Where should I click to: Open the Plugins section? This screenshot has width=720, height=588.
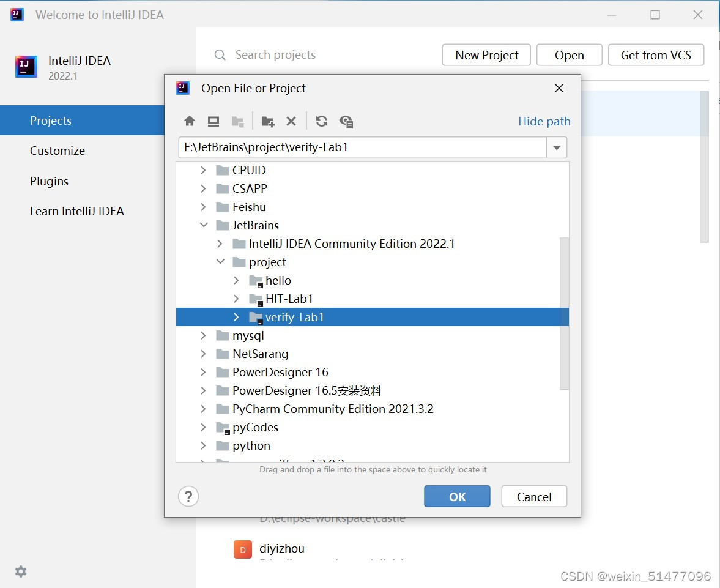[x=49, y=181]
